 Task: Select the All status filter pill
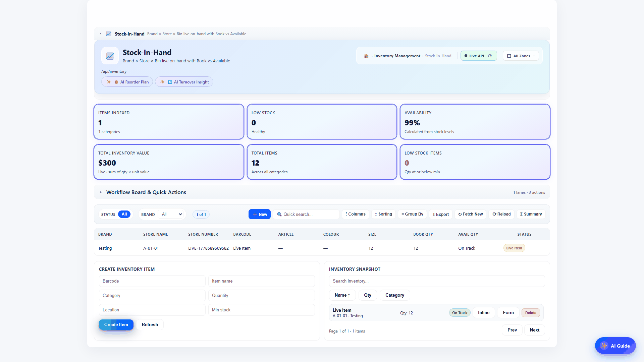124,214
